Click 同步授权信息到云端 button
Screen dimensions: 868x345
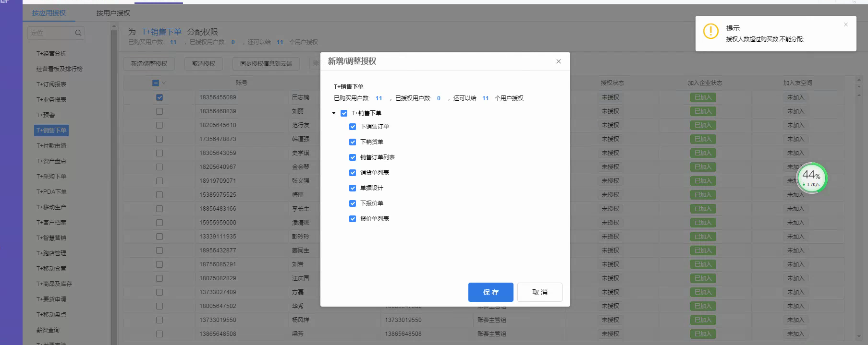[x=266, y=64]
